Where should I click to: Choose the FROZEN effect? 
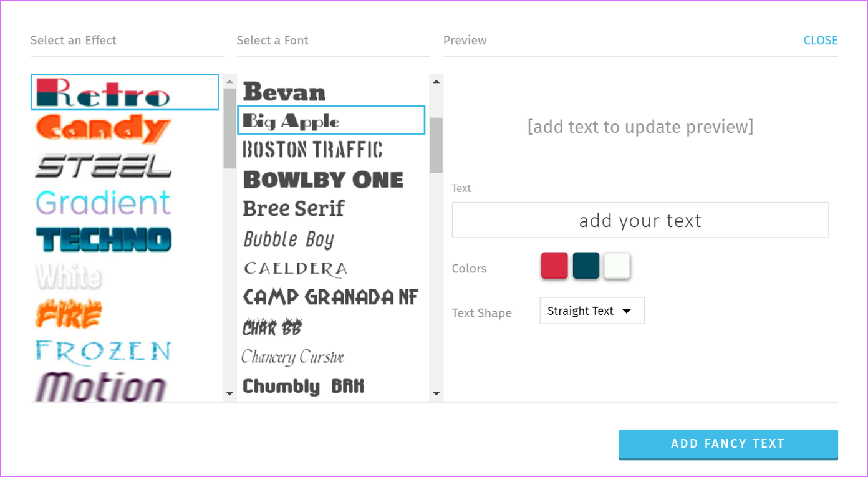pos(103,351)
